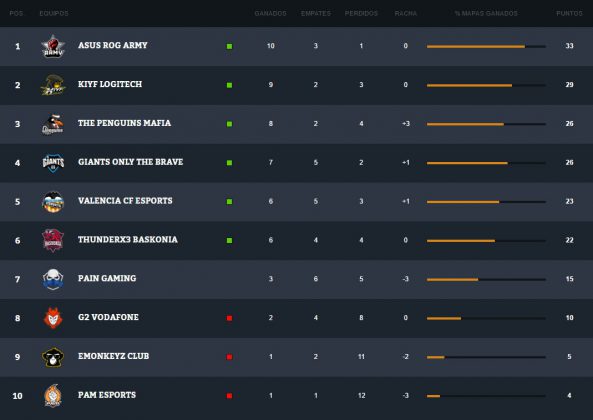Click the POS column header
The width and height of the screenshot is (593, 420).
16,13
